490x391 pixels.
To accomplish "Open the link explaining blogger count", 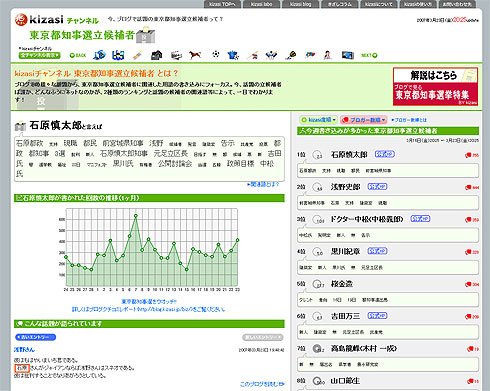I will point(409,120).
